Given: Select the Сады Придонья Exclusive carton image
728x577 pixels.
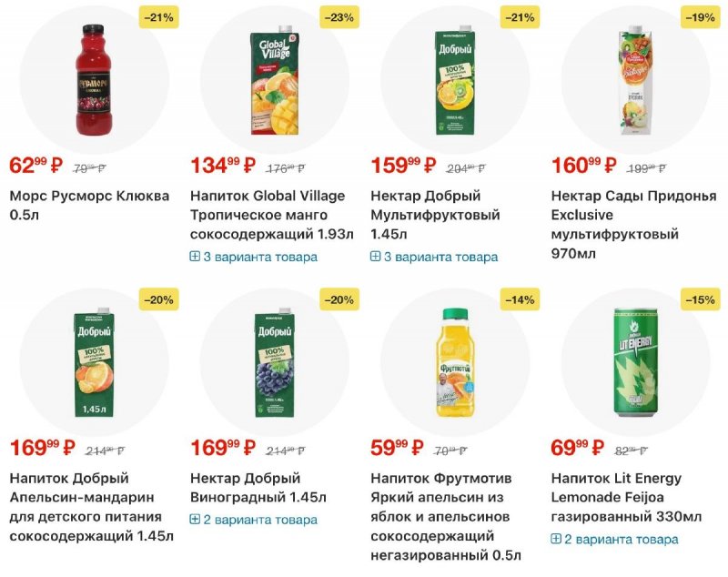Looking at the screenshot, I should [636, 82].
